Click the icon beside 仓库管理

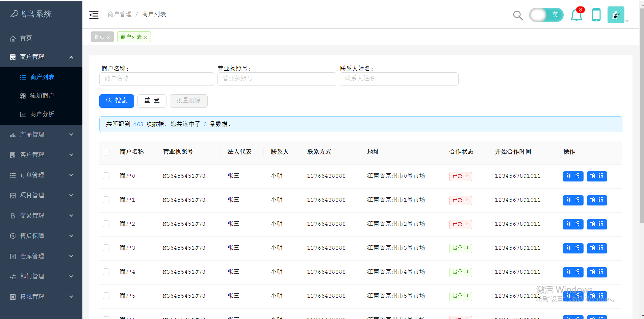[x=13, y=256]
